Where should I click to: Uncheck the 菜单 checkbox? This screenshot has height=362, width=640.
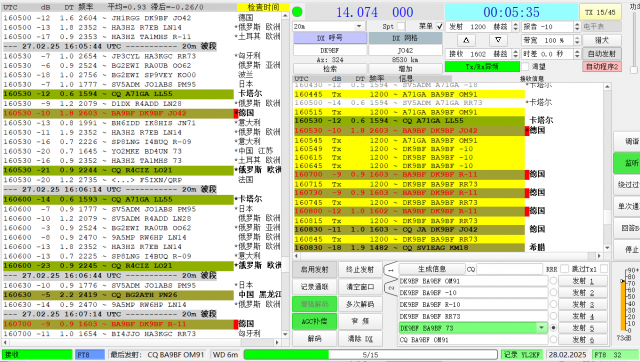pos(440,27)
